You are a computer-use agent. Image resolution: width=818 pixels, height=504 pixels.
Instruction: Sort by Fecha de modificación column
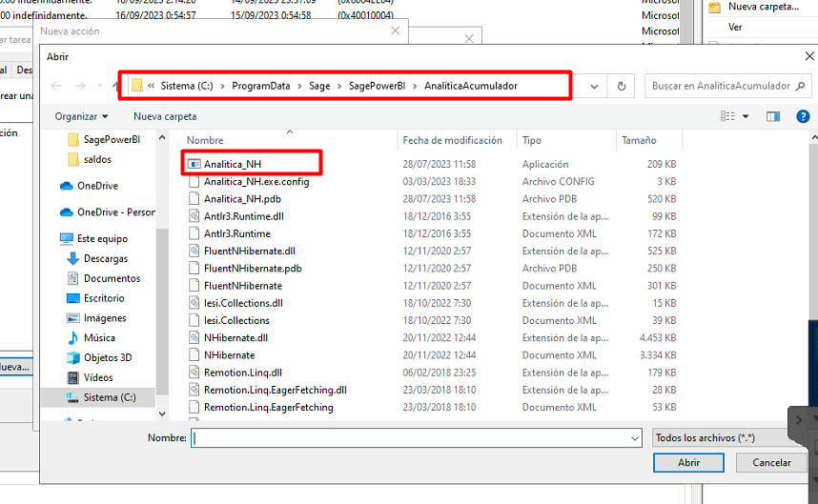[x=452, y=140]
